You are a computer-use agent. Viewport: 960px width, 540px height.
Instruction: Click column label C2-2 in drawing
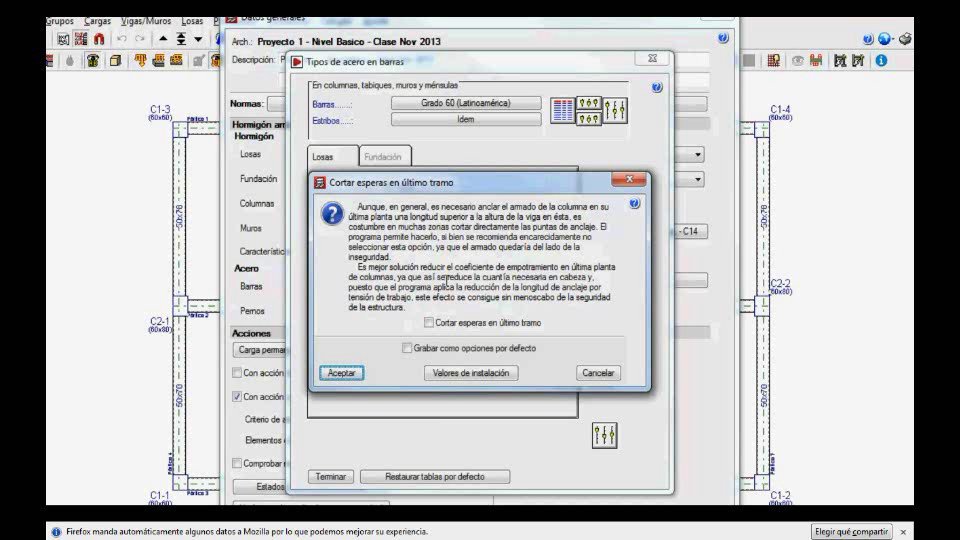click(x=780, y=283)
